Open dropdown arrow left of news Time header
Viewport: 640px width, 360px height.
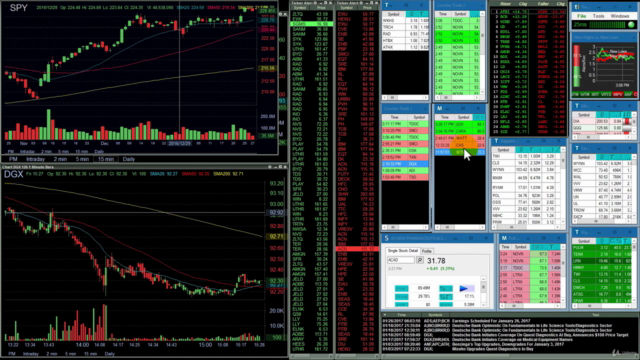pos(384,315)
